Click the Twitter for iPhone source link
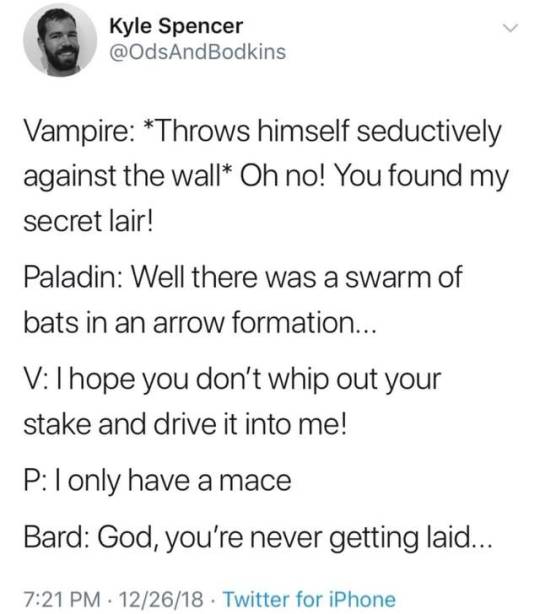The width and height of the screenshot is (540, 614). click(309, 599)
